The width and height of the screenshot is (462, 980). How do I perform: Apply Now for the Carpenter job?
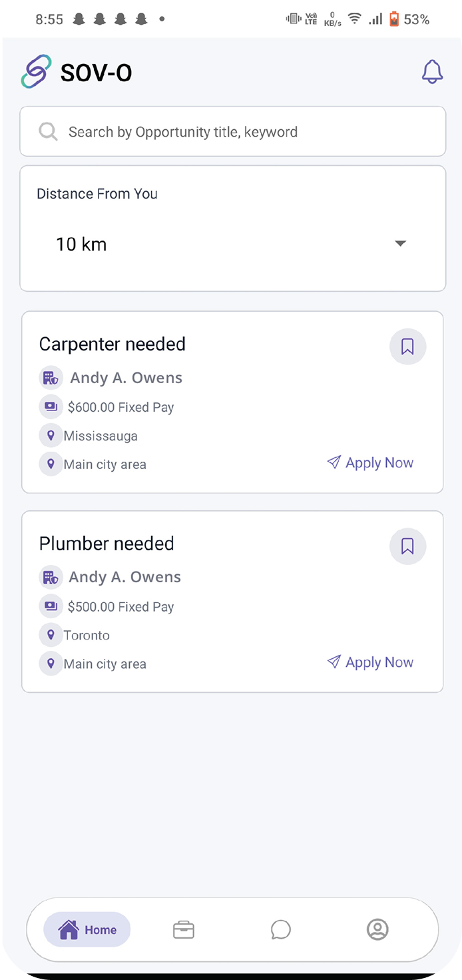371,462
